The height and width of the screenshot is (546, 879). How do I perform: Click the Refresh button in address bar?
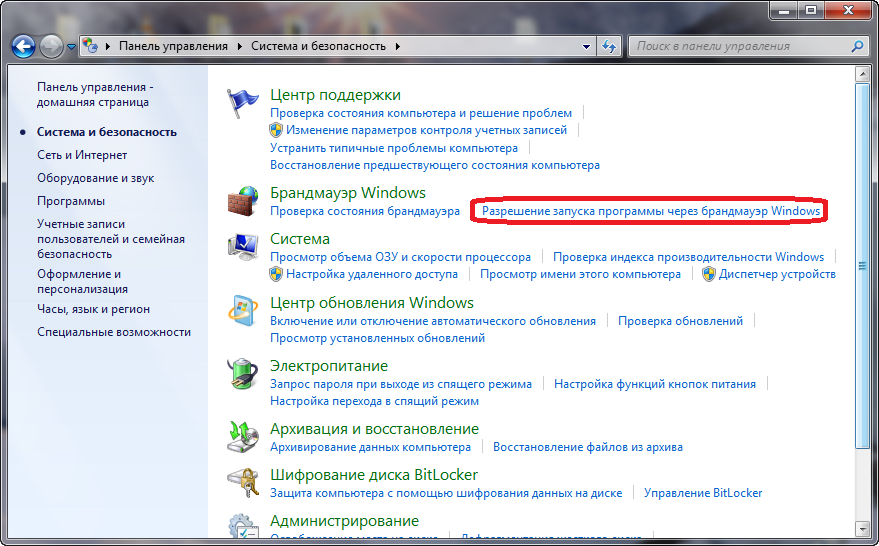click(x=609, y=47)
